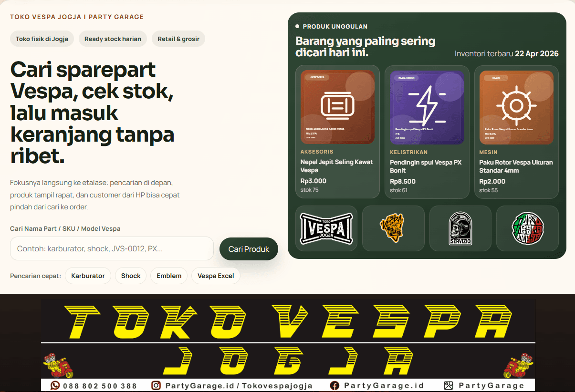Select the Karburator quick search chip

pyautogui.click(x=88, y=276)
